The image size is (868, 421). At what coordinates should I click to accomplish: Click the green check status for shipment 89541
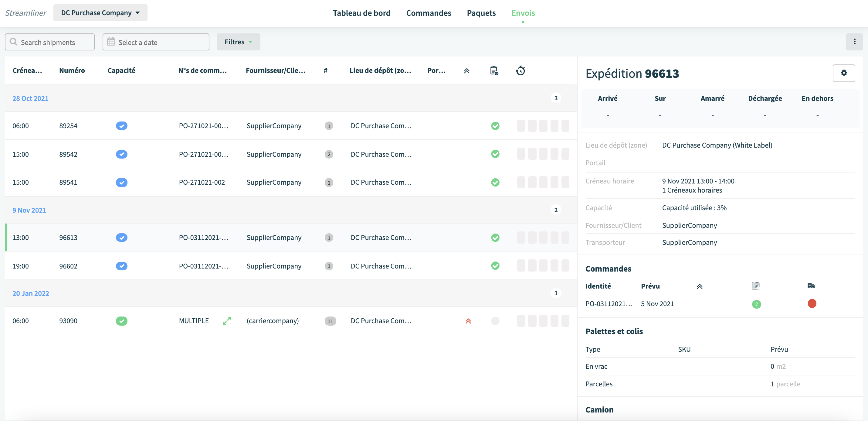[495, 182]
